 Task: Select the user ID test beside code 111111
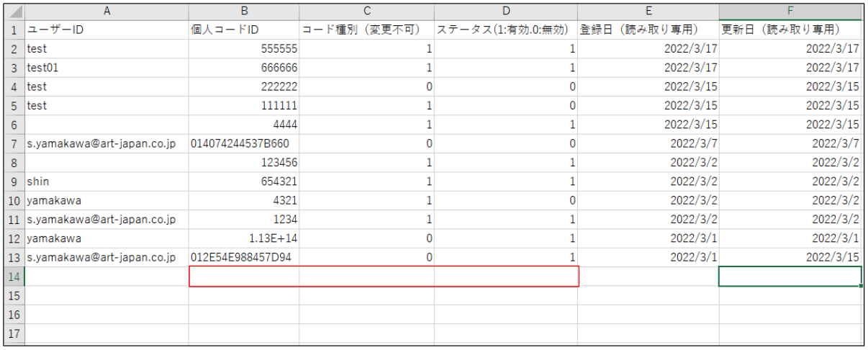107,106
